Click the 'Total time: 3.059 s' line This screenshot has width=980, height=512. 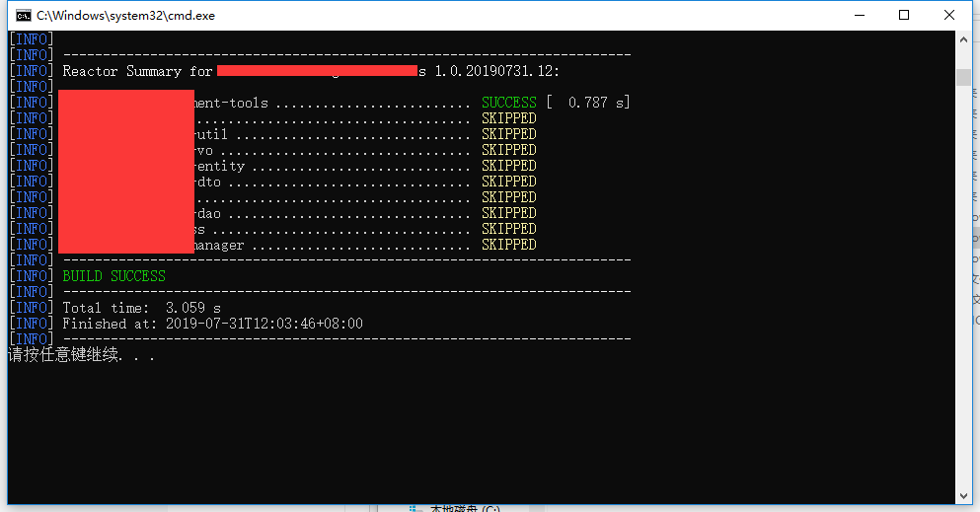141,308
